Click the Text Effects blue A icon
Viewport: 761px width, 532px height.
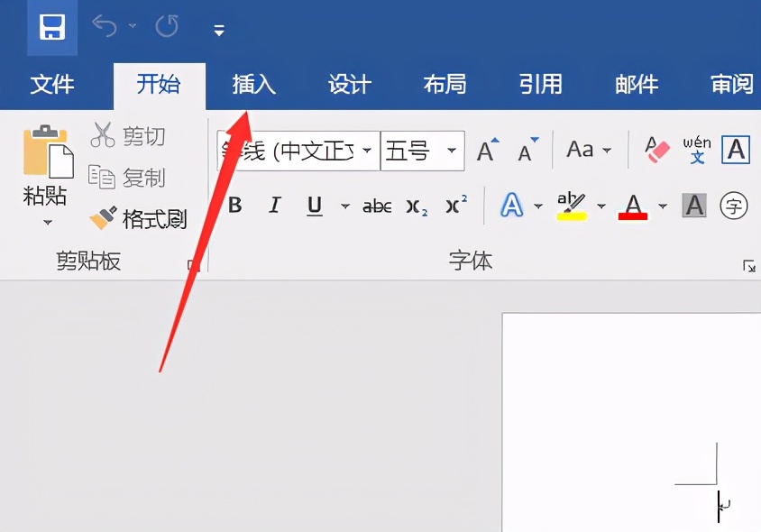tap(511, 206)
